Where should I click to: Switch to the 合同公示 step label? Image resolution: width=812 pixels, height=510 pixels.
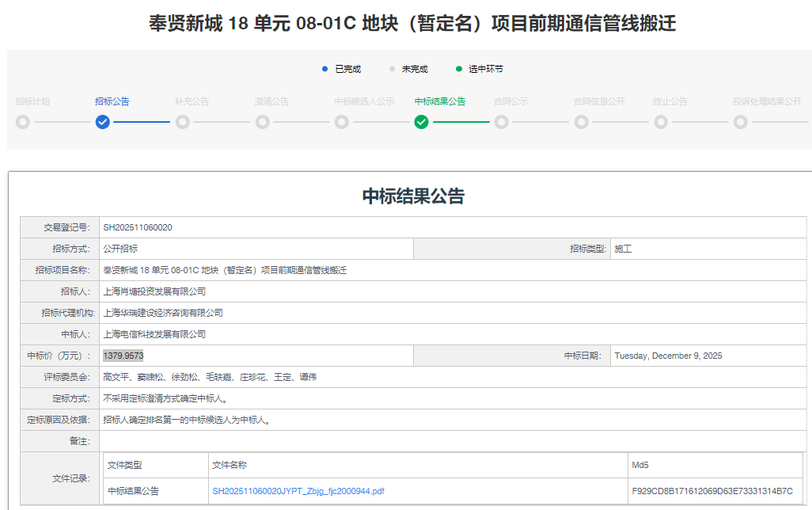(x=511, y=101)
